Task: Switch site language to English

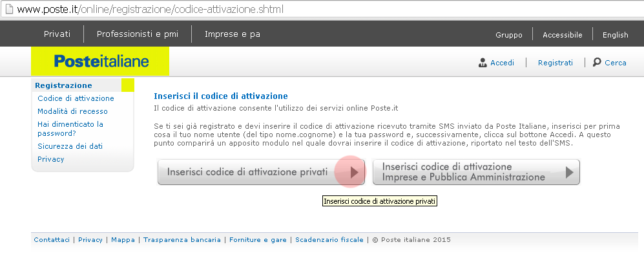Action: coord(615,35)
